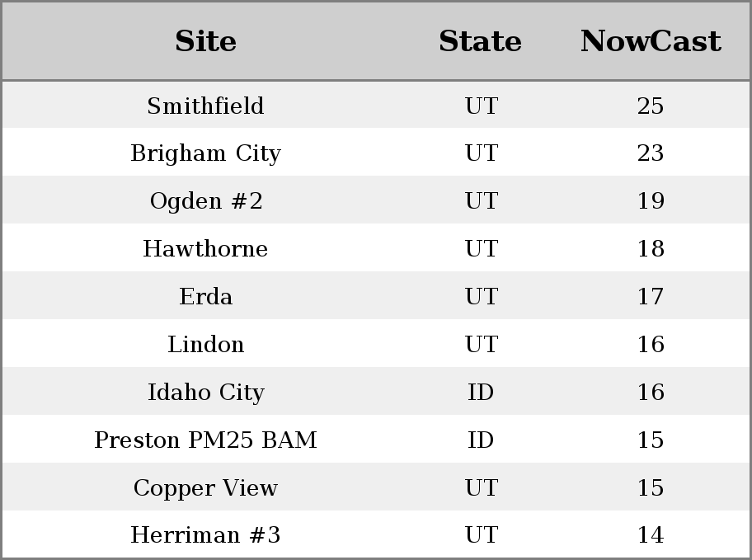Select the ID state cell for Idaho City

click(x=481, y=393)
